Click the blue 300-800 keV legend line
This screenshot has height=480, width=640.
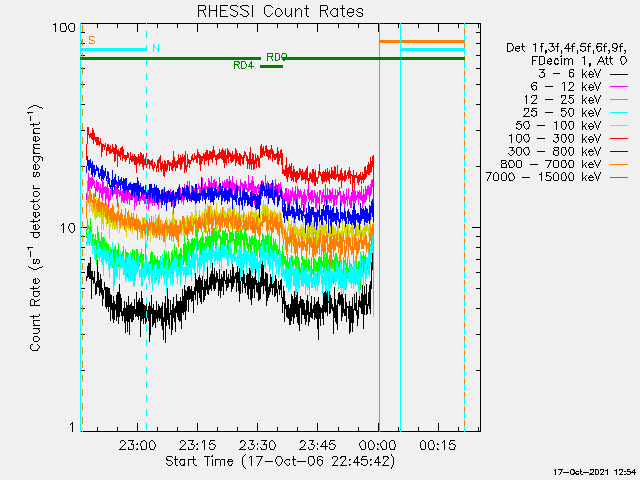pyautogui.click(x=619, y=151)
